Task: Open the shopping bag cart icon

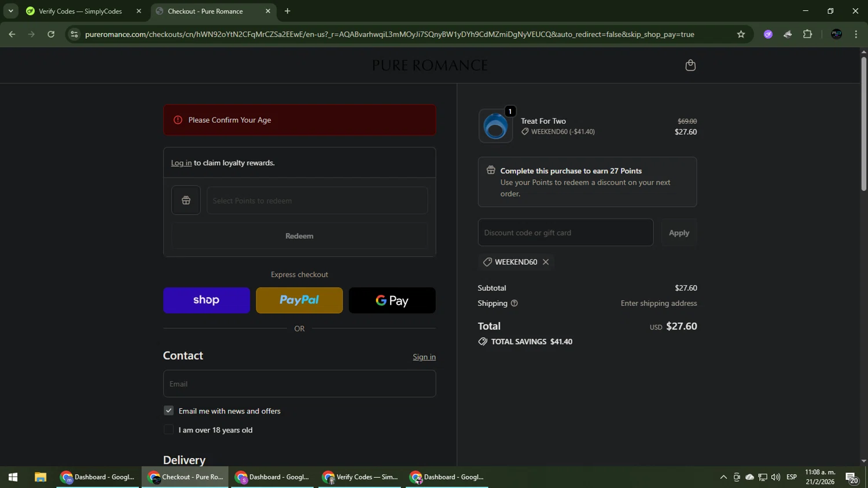Action: pyautogui.click(x=690, y=65)
